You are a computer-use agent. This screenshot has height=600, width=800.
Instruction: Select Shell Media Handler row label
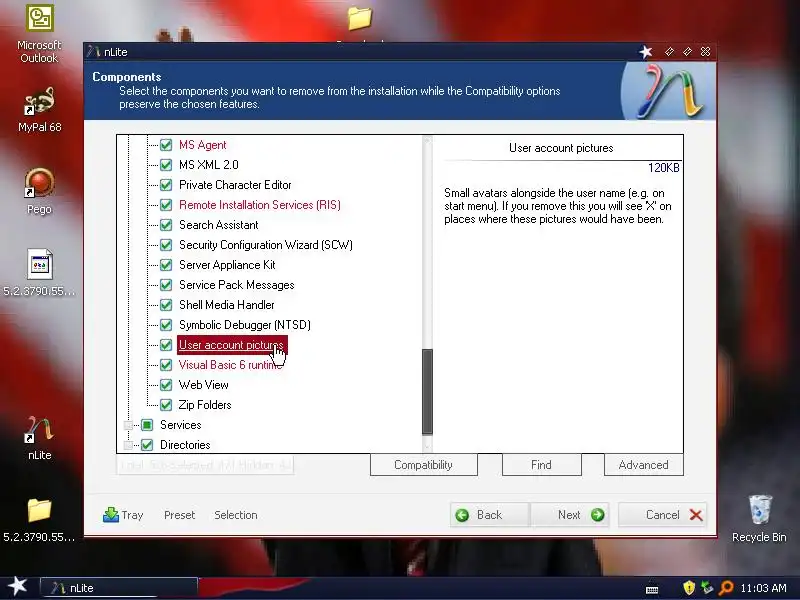[x=227, y=305]
